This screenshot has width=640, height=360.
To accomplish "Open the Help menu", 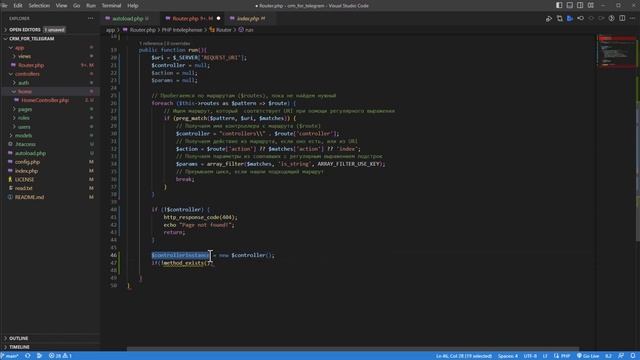I will [133, 6].
